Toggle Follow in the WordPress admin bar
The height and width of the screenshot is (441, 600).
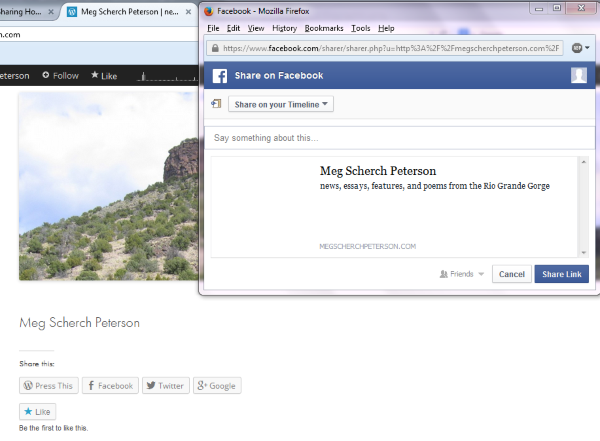(x=60, y=75)
